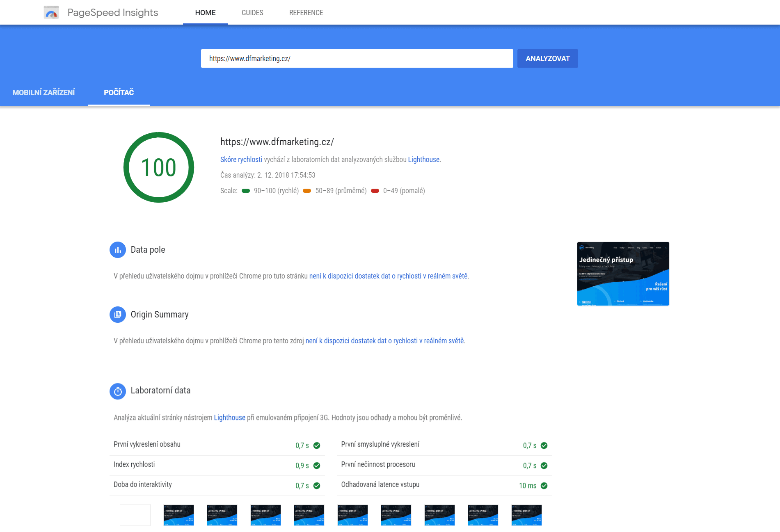Viewport: 780px width, 532px height.
Task: Click the first blank filmstrip thumbnail
Action: pyautogui.click(x=135, y=515)
